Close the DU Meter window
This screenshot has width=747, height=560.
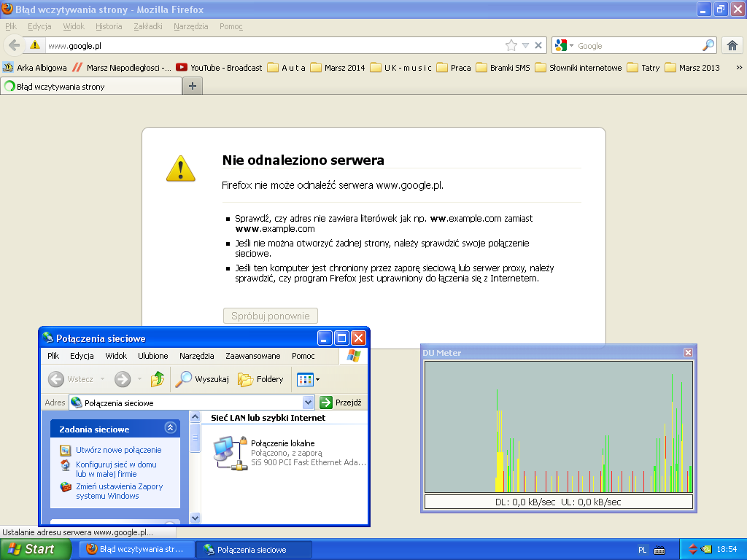(688, 352)
